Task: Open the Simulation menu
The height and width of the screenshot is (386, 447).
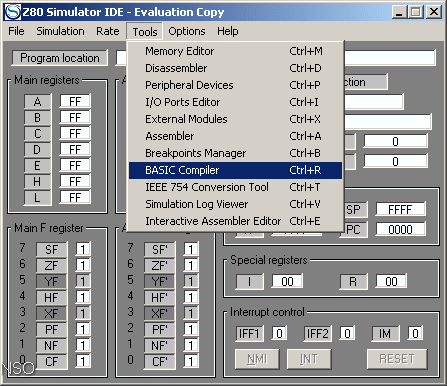Action: (60, 31)
